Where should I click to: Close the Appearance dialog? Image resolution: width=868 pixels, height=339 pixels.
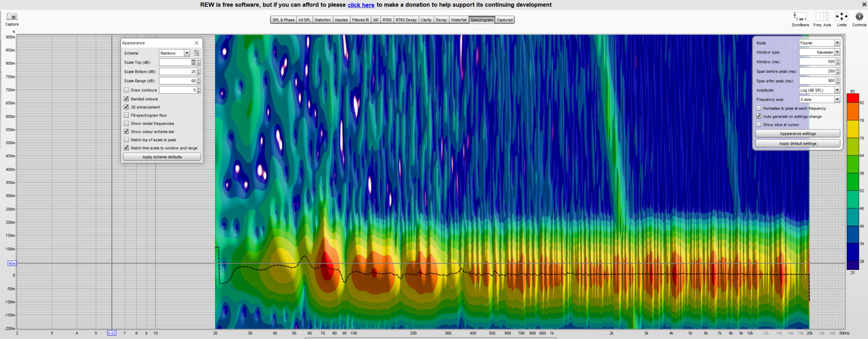[197, 43]
